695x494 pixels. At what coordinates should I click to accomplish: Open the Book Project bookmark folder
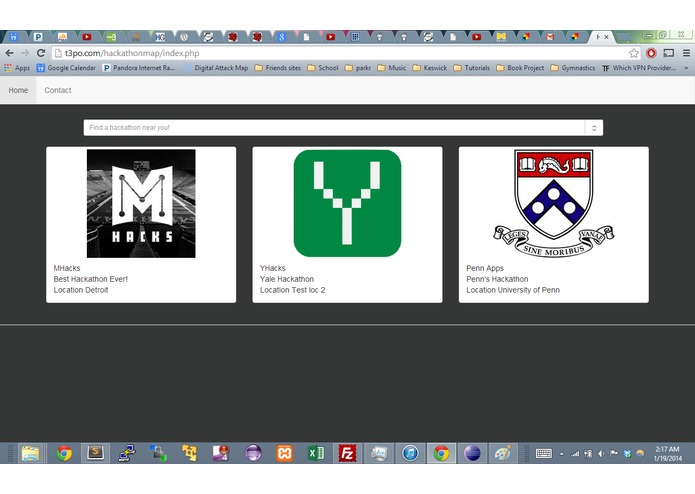520,68
